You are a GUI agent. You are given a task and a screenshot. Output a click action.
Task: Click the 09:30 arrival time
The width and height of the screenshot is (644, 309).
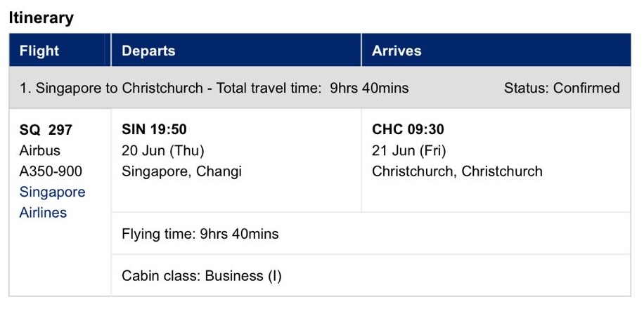pyautogui.click(x=425, y=130)
